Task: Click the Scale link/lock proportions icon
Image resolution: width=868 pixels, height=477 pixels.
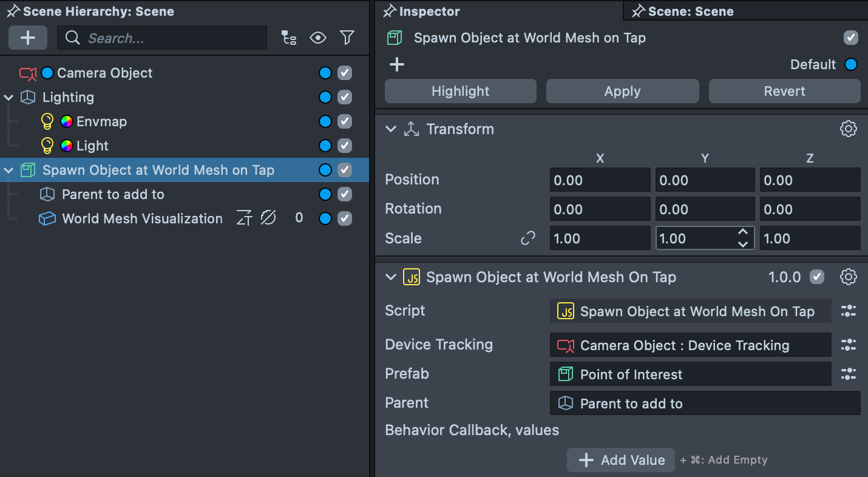Action: [x=528, y=238]
